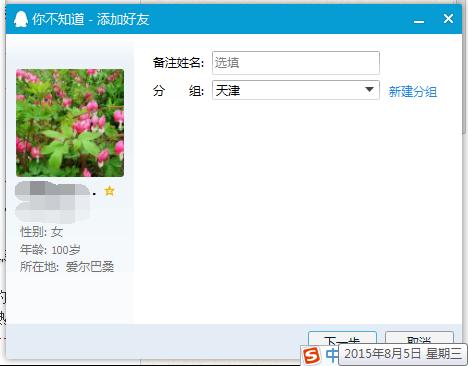
Task: Toggle the 中 Chinese input mode indicator
Action: click(331, 355)
